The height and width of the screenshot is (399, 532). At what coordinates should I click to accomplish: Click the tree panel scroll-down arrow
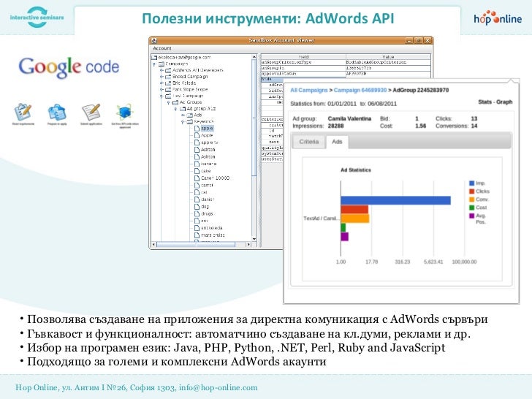tap(254, 240)
